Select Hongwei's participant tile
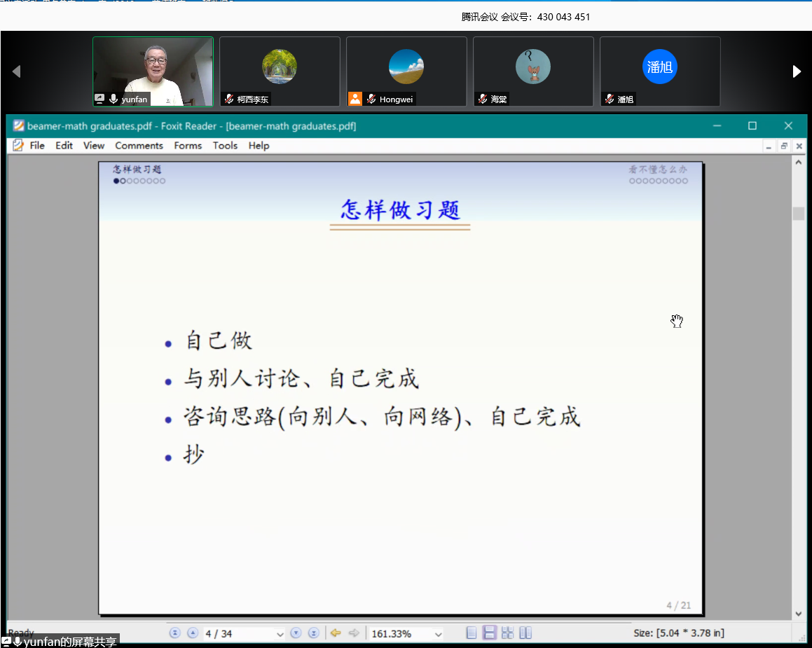The height and width of the screenshot is (648, 812). 406,71
